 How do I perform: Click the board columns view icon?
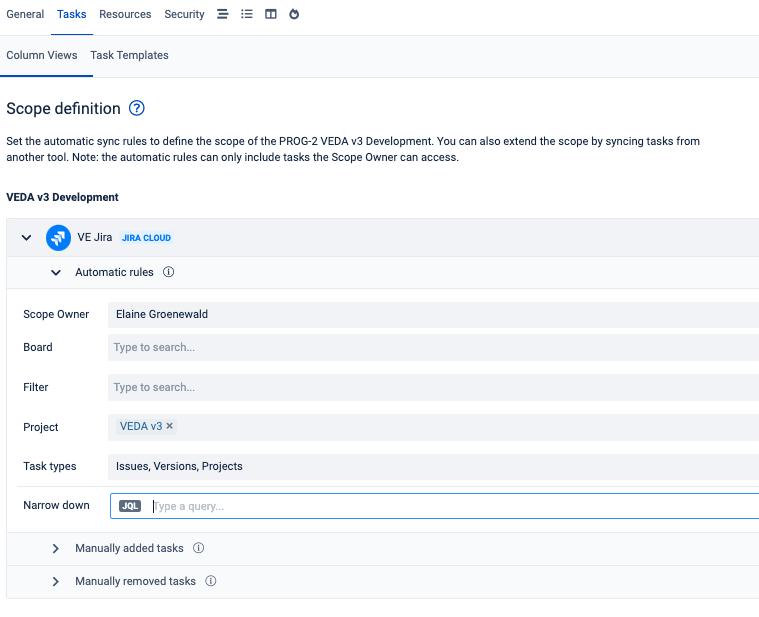click(x=271, y=14)
